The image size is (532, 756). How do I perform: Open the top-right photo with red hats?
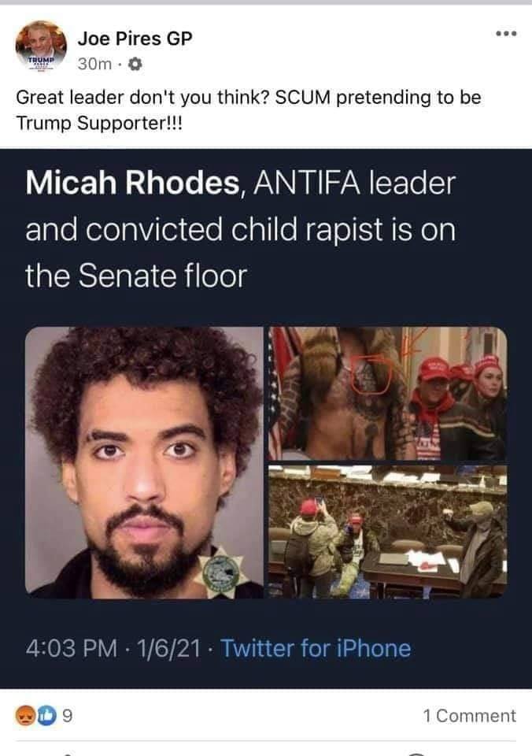(388, 394)
